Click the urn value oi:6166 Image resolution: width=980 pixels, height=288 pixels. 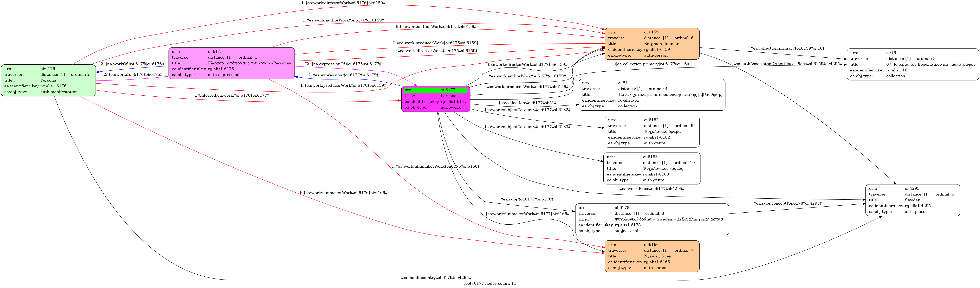[x=651, y=245]
